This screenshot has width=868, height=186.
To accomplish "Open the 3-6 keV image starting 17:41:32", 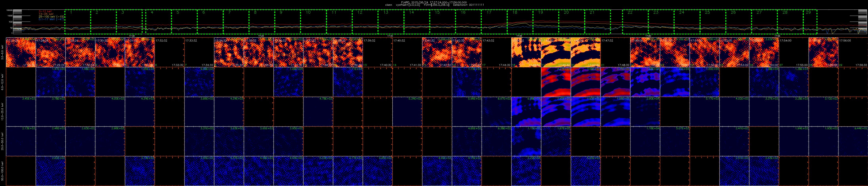I will [x=437, y=52].
